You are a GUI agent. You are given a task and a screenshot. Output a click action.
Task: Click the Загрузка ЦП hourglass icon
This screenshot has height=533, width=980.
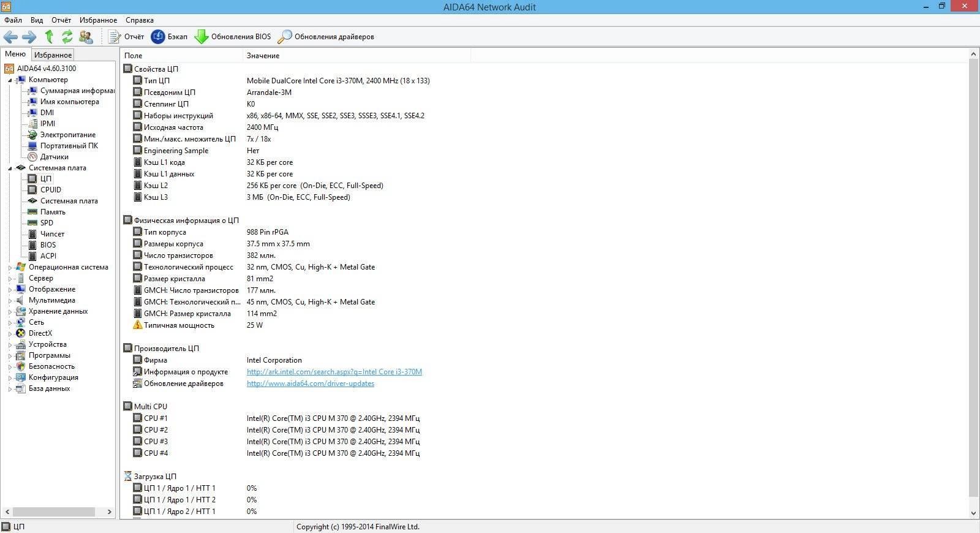tap(128, 477)
